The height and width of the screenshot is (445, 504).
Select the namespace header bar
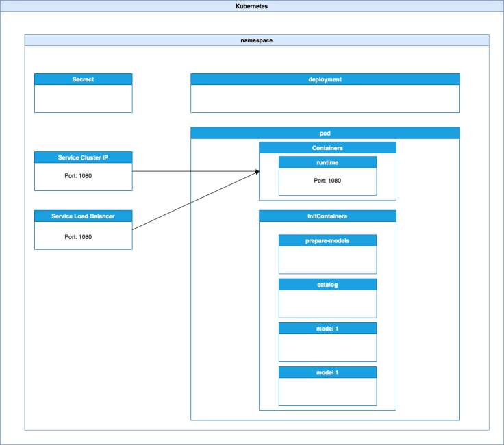click(257, 40)
